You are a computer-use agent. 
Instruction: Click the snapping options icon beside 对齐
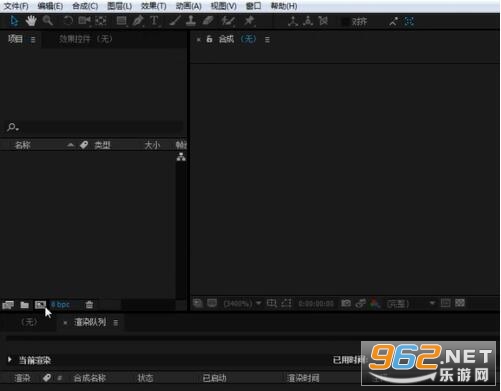pos(393,22)
